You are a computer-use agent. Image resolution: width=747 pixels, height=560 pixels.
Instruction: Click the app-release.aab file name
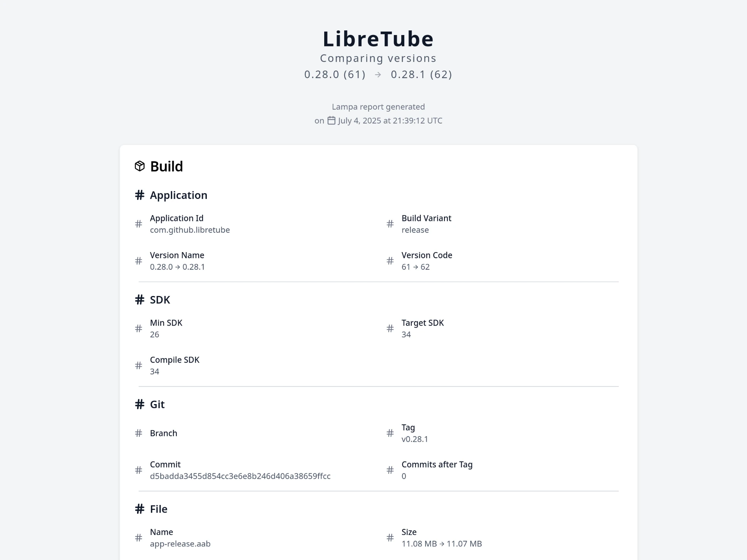tap(180, 544)
